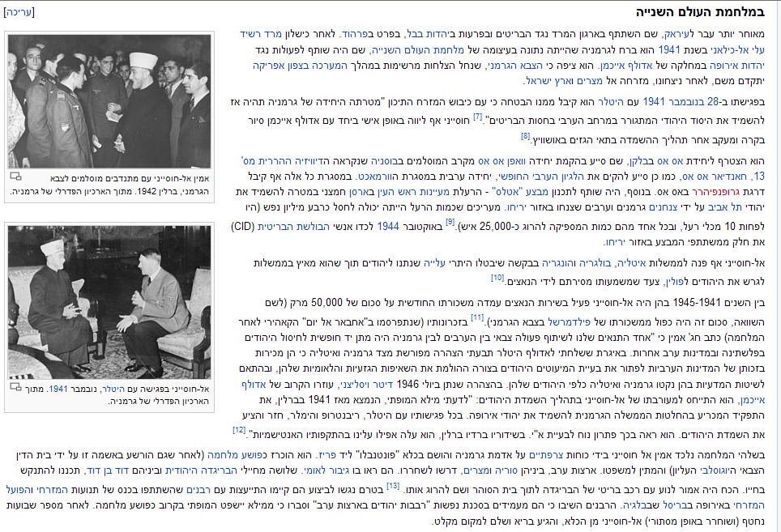Click the enlarge icon under the Hitler meeting photo
The image size is (781, 532).
[x=15, y=387]
